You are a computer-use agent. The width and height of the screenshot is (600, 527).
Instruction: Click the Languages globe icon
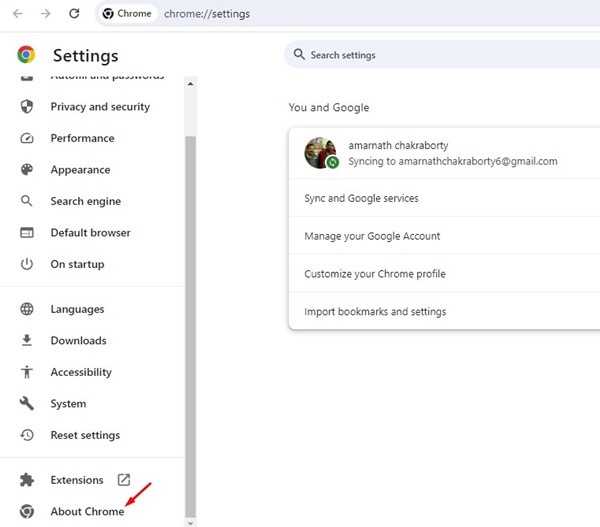click(x=28, y=310)
